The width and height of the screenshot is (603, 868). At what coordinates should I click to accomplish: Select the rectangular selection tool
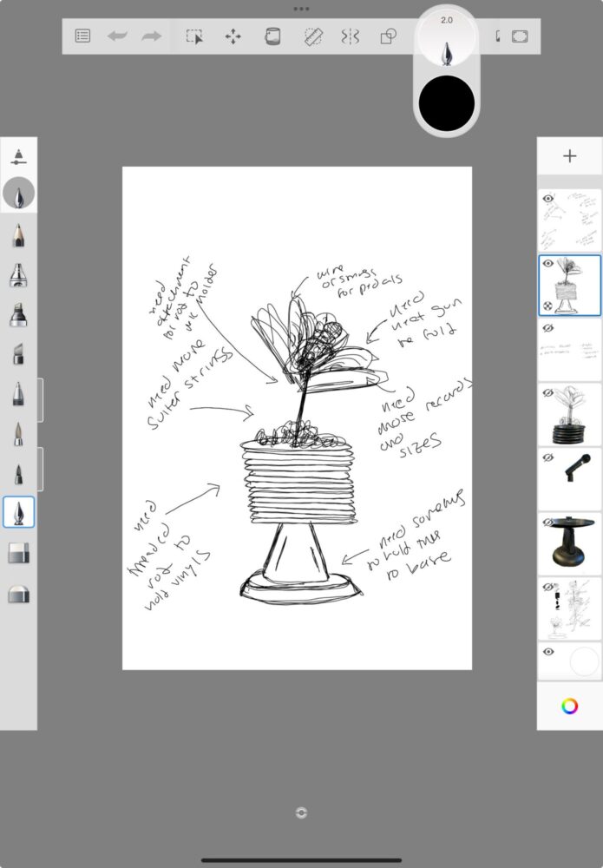pyautogui.click(x=194, y=36)
